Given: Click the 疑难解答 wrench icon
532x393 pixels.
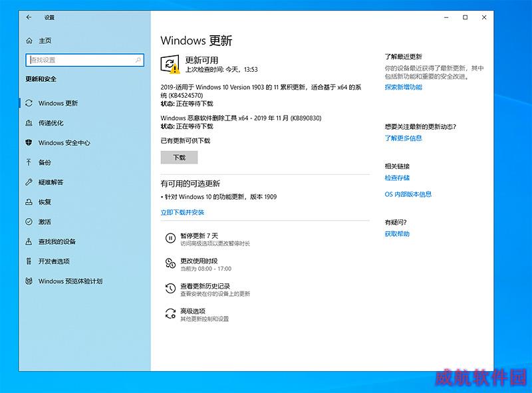Looking at the screenshot, I should coord(29,182).
